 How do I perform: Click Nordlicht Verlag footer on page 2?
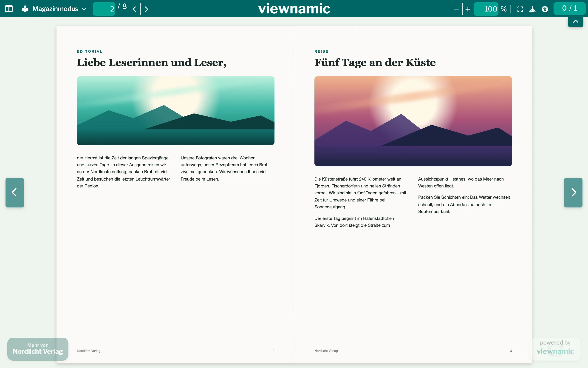pos(89,351)
